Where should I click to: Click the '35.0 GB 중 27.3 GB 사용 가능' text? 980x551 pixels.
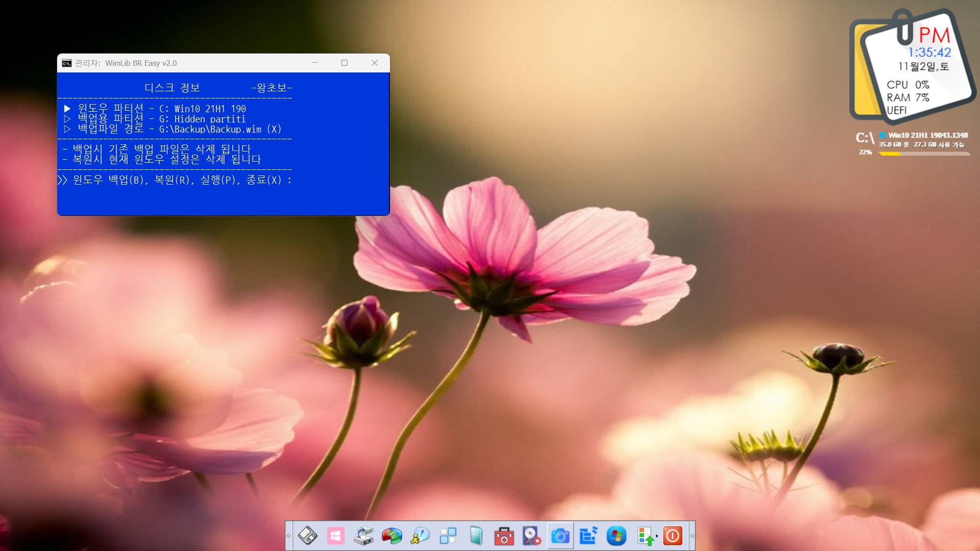pyautogui.click(x=922, y=145)
